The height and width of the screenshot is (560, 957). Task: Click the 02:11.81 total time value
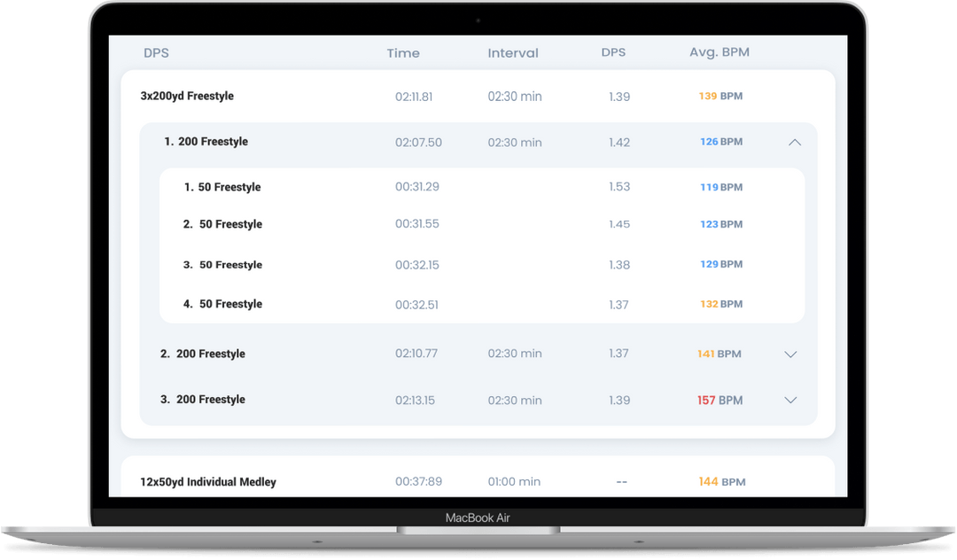(x=413, y=96)
